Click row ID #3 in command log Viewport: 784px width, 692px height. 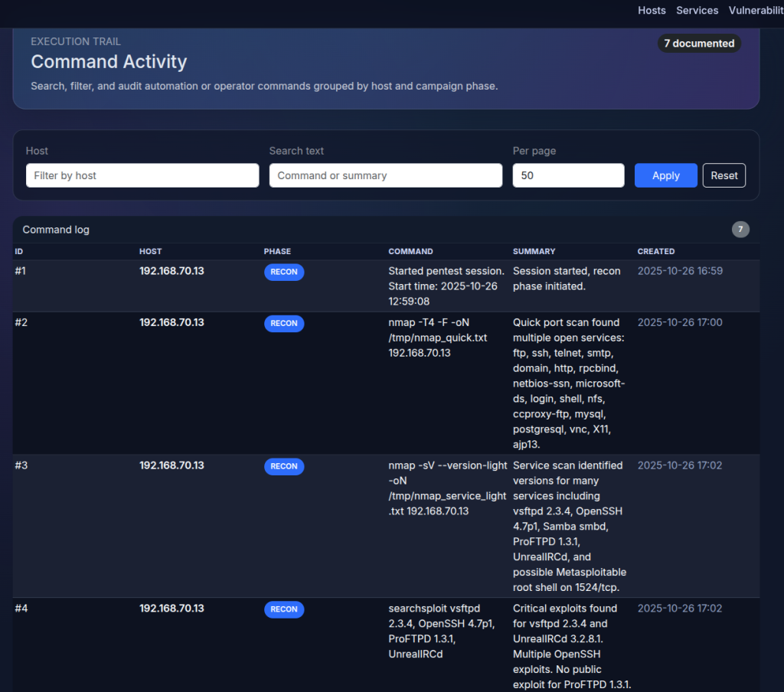click(x=21, y=465)
